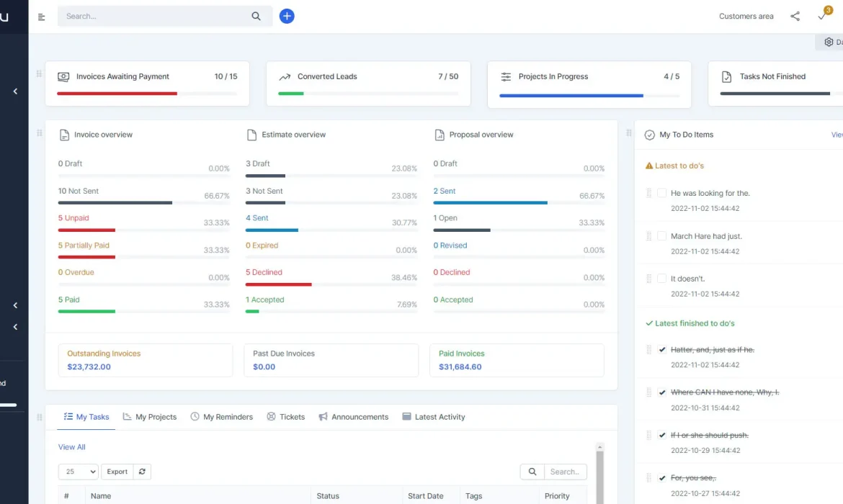Check the to-do 'March Hare had just.'

click(x=662, y=236)
